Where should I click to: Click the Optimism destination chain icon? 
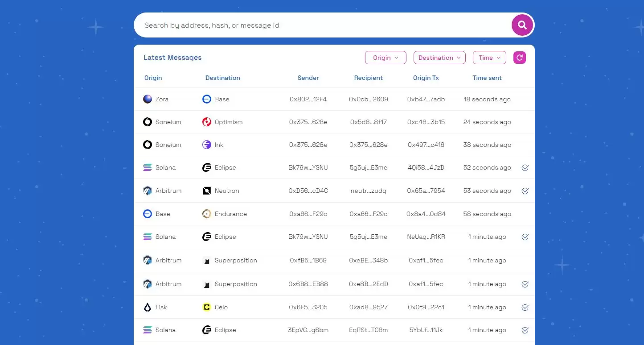point(207,122)
